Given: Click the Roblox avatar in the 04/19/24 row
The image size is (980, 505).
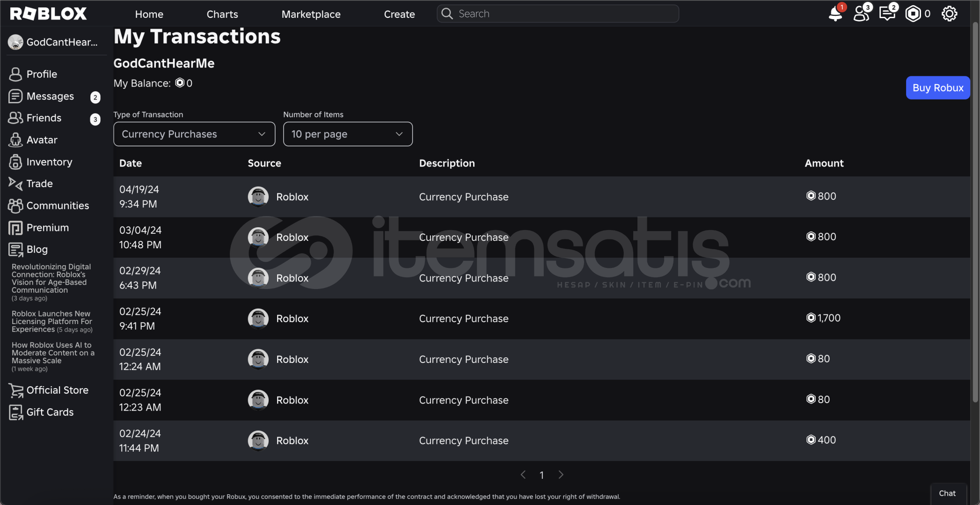Looking at the screenshot, I should [258, 196].
